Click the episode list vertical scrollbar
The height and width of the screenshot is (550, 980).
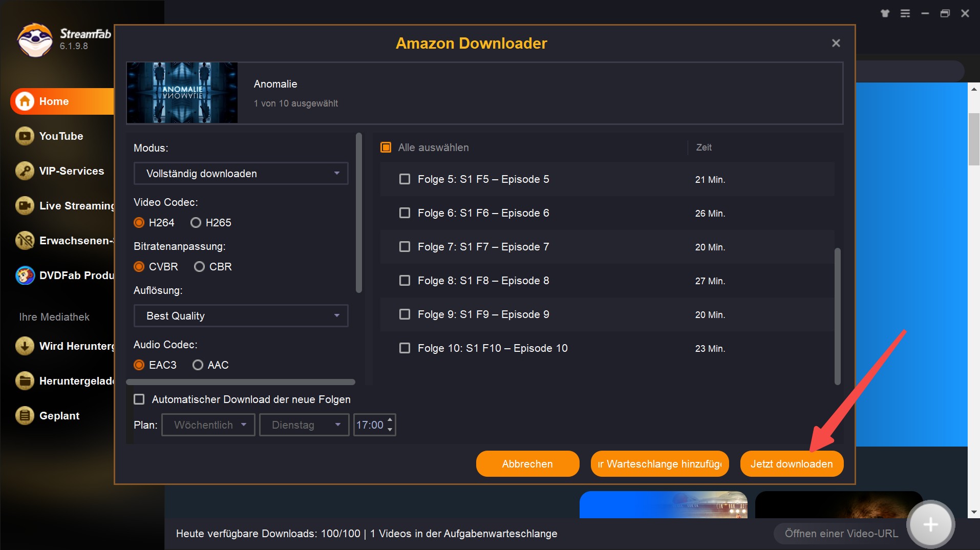pos(838,316)
